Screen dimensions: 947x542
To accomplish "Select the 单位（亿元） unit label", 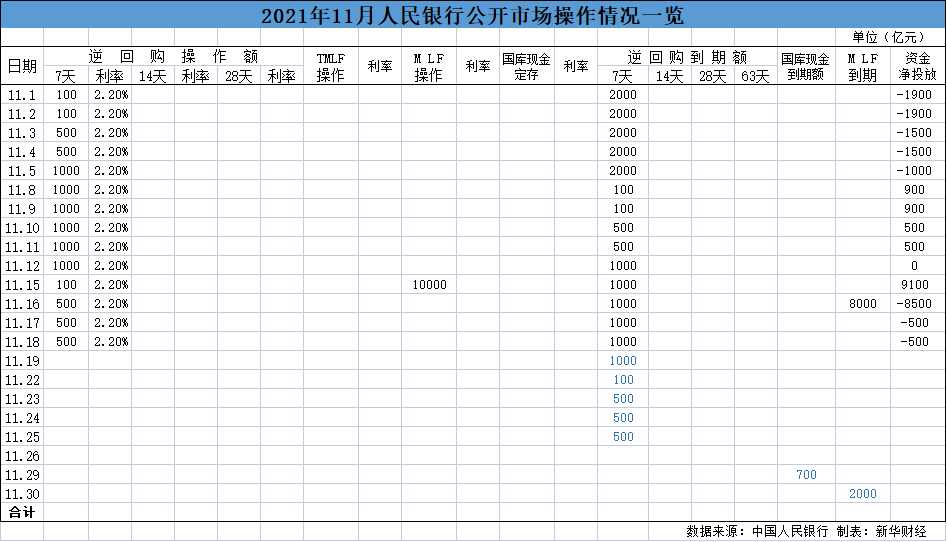I will 890,37.
